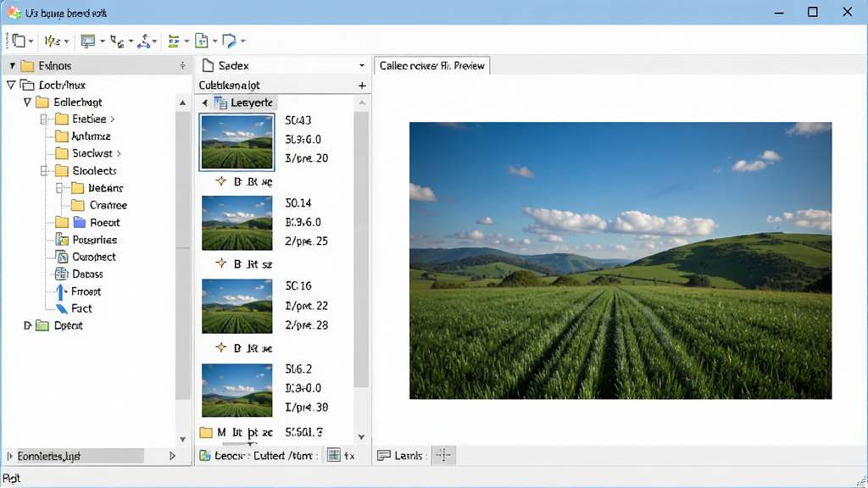Click the blue pencil Fact icon

62,308
